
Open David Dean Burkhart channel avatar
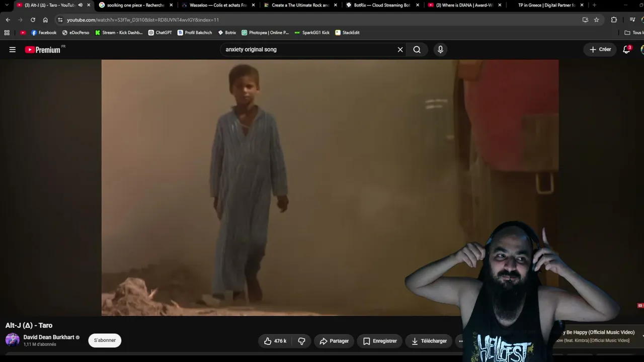pos(13,340)
